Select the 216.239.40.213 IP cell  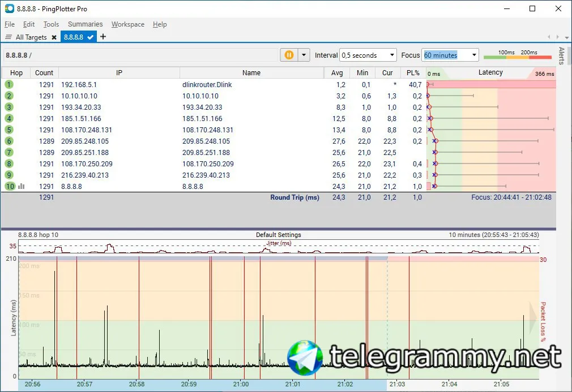tap(84, 175)
